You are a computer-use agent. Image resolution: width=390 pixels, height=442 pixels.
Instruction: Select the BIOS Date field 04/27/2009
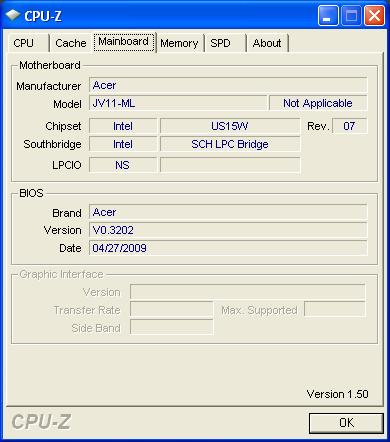coord(228,248)
